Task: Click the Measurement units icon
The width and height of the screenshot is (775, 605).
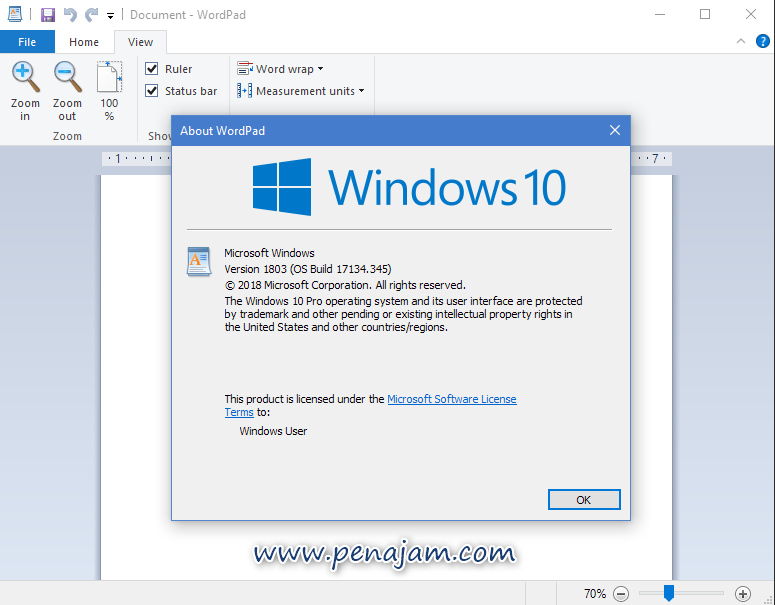Action: coord(244,90)
